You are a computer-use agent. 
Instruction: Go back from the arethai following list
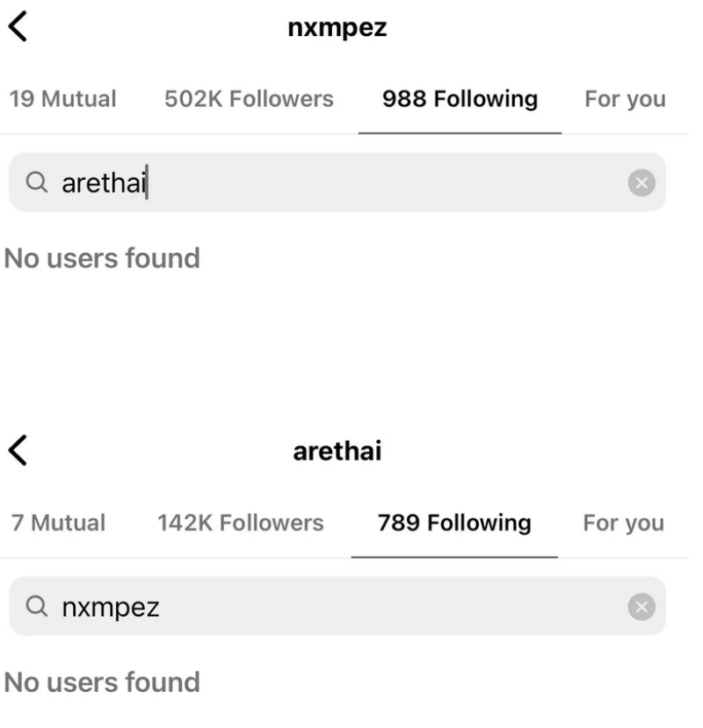point(17,451)
